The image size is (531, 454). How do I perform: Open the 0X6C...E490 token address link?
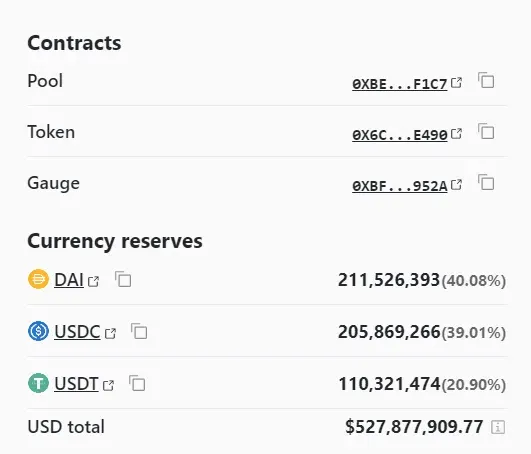[400, 135]
